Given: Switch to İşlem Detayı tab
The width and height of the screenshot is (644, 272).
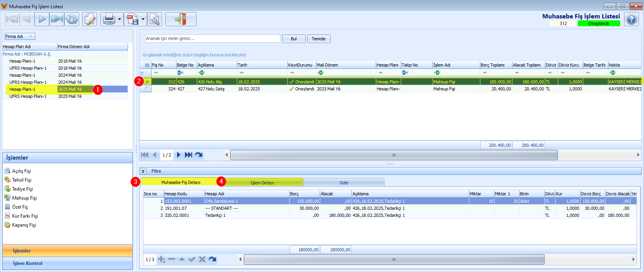Looking at the screenshot, I should click(x=262, y=183).
